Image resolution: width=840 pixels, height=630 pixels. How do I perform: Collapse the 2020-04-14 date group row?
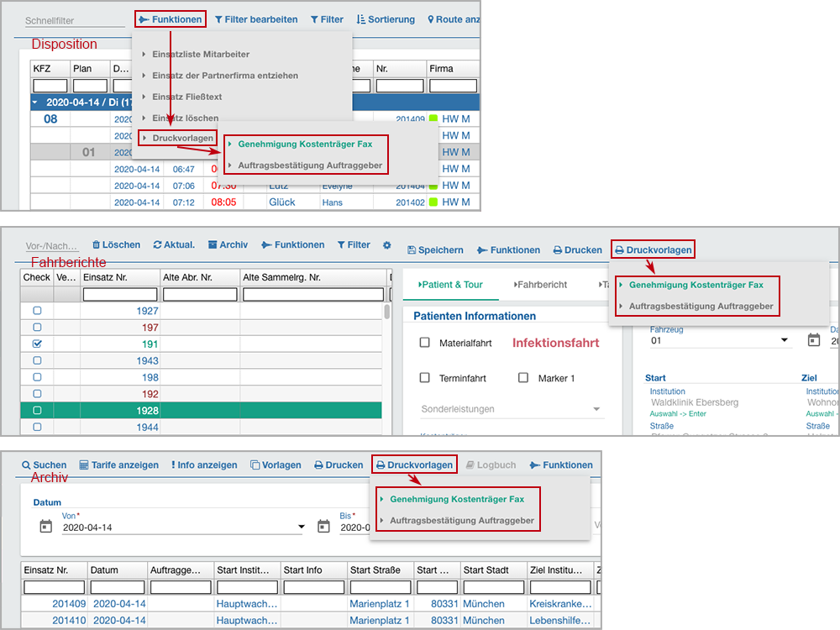coord(35,102)
